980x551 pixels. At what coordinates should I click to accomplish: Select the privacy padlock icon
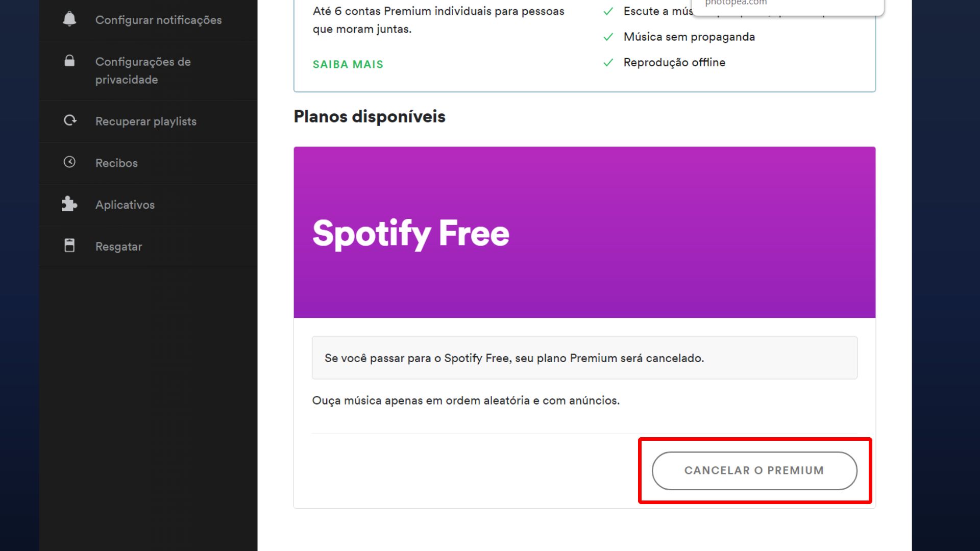pos(69,61)
